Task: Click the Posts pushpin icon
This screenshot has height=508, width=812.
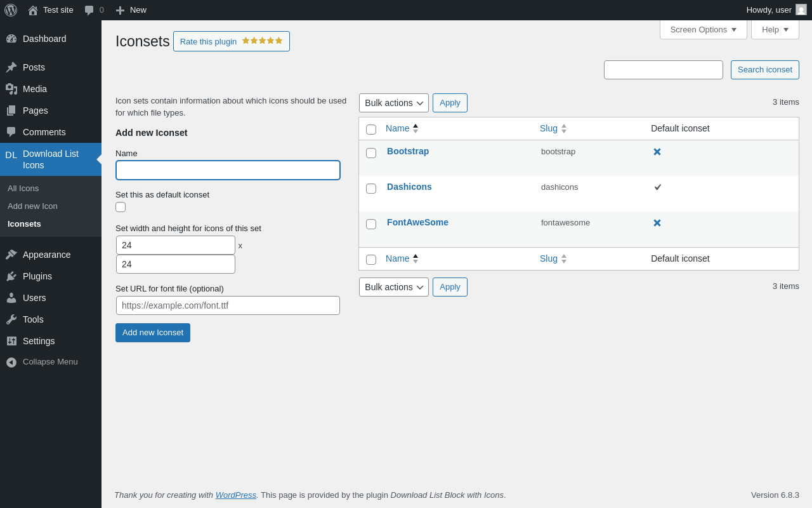Action: [11, 67]
